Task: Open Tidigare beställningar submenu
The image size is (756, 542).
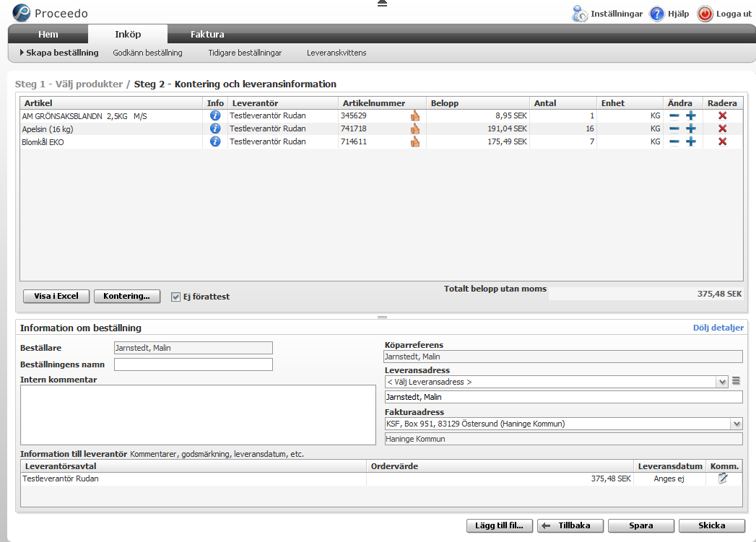Action: coord(245,53)
